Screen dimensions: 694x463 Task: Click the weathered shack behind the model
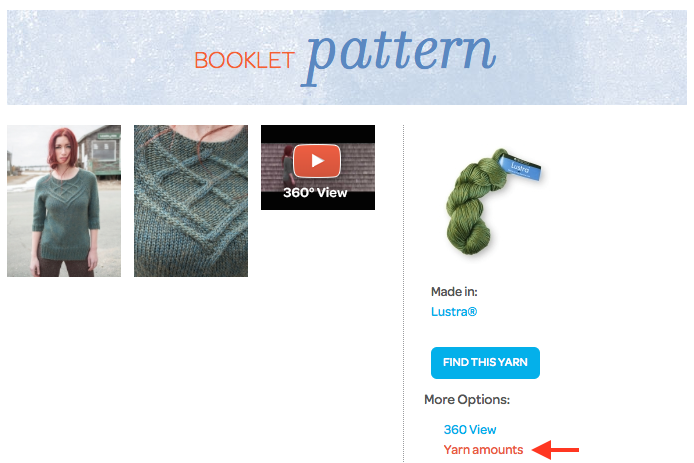click(101, 150)
